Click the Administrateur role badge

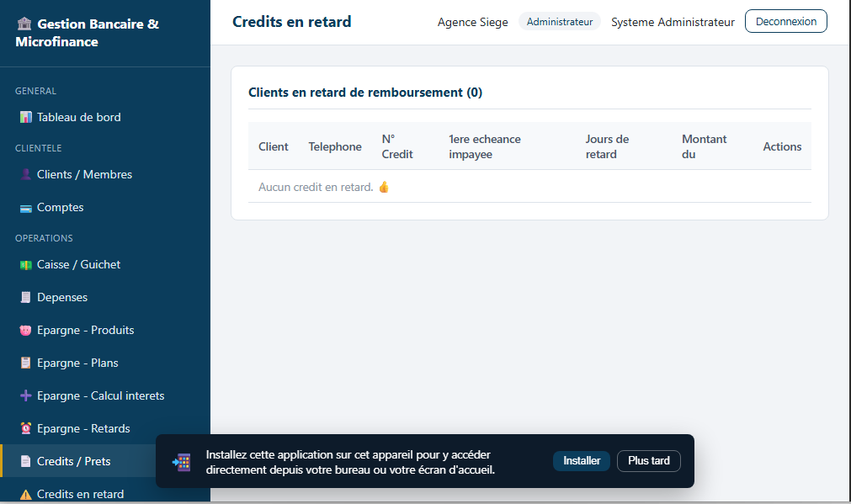pos(560,22)
